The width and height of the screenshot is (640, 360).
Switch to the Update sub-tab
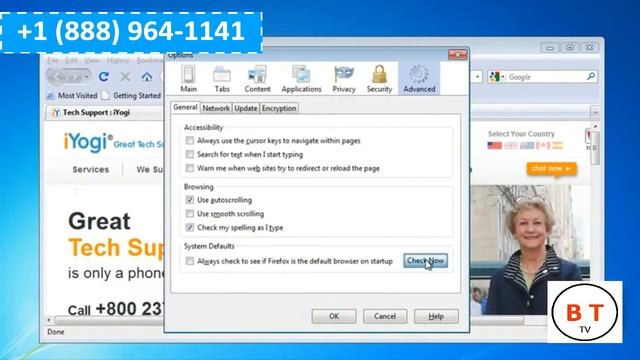246,108
